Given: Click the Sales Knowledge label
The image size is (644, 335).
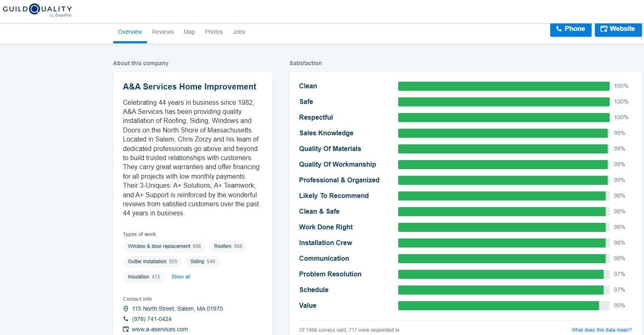Looking at the screenshot, I should (326, 133).
